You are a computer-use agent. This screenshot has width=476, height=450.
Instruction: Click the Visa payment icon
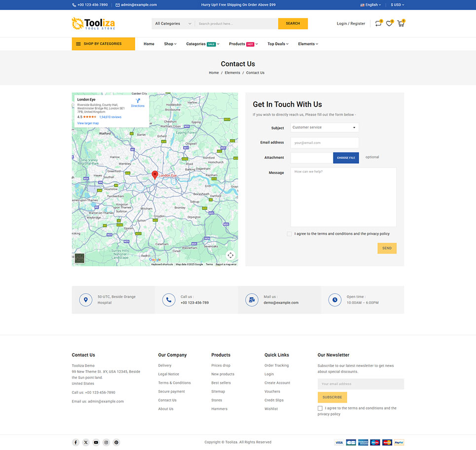click(x=339, y=443)
